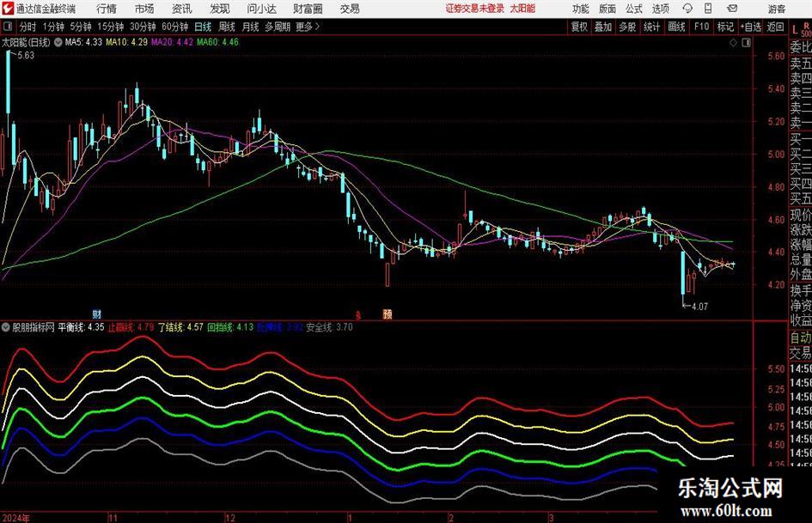Expand the dropdown arrow beside 股朋指标网
Viewport: 812px width, 523px height.
[x=6, y=327]
